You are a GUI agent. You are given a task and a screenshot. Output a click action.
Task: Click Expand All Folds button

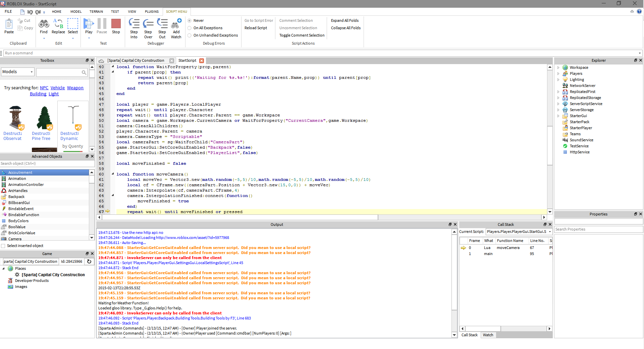click(x=344, y=20)
